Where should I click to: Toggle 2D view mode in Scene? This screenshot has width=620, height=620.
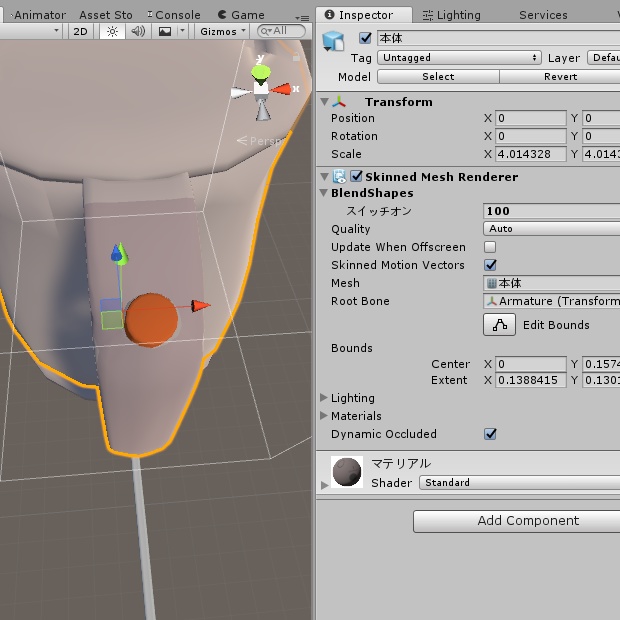(x=80, y=31)
